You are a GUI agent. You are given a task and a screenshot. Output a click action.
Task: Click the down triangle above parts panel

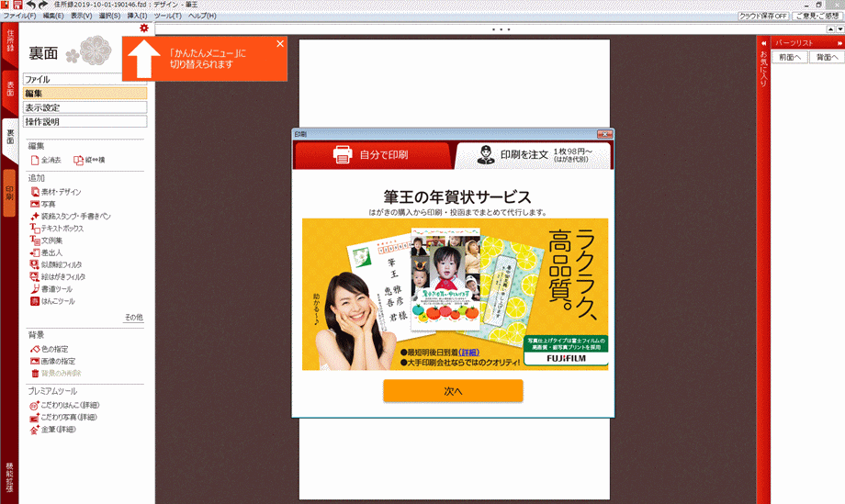tap(839, 29)
